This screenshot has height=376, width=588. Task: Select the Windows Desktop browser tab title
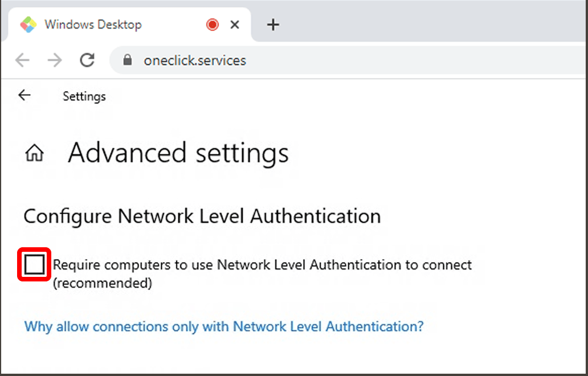pos(93,24)
